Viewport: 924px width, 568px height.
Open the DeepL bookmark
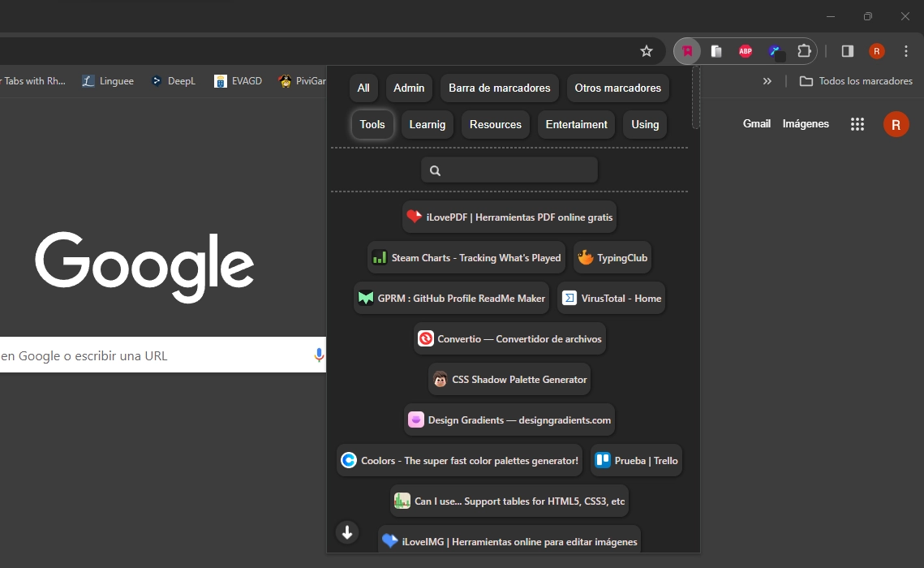point(174,81)
